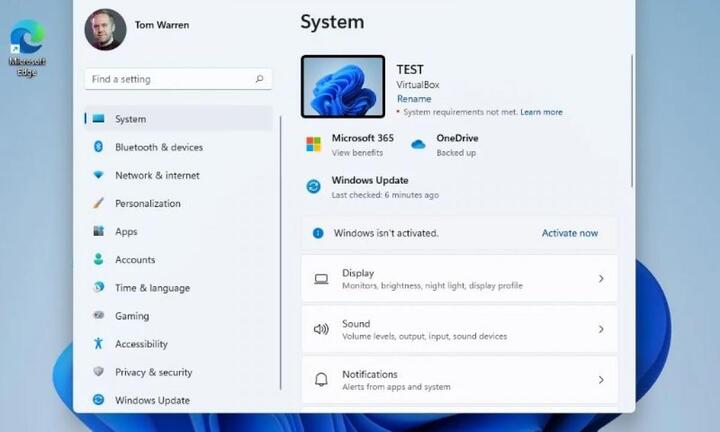
Task: Click the paintbrush Personalization icon
Action: point(98,203)
